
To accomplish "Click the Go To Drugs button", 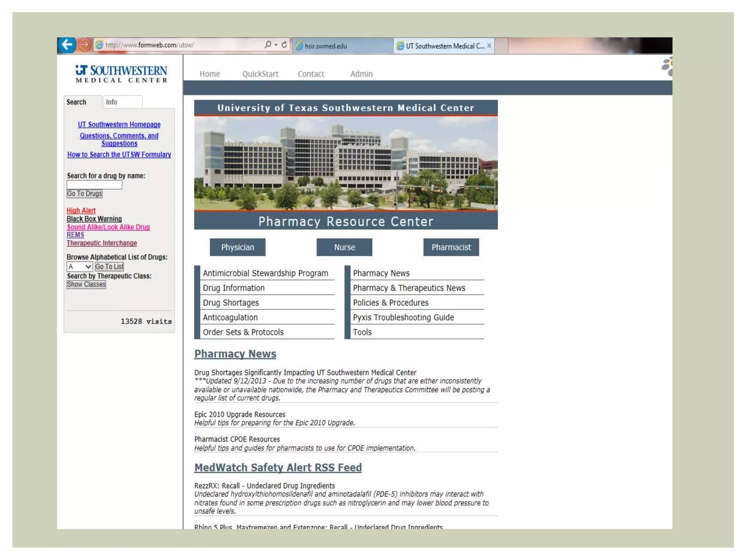I will [x=84, y=194].
